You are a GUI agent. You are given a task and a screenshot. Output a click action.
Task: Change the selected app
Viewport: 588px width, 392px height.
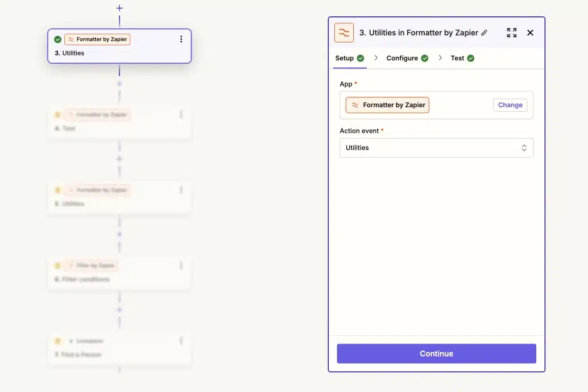510,105
